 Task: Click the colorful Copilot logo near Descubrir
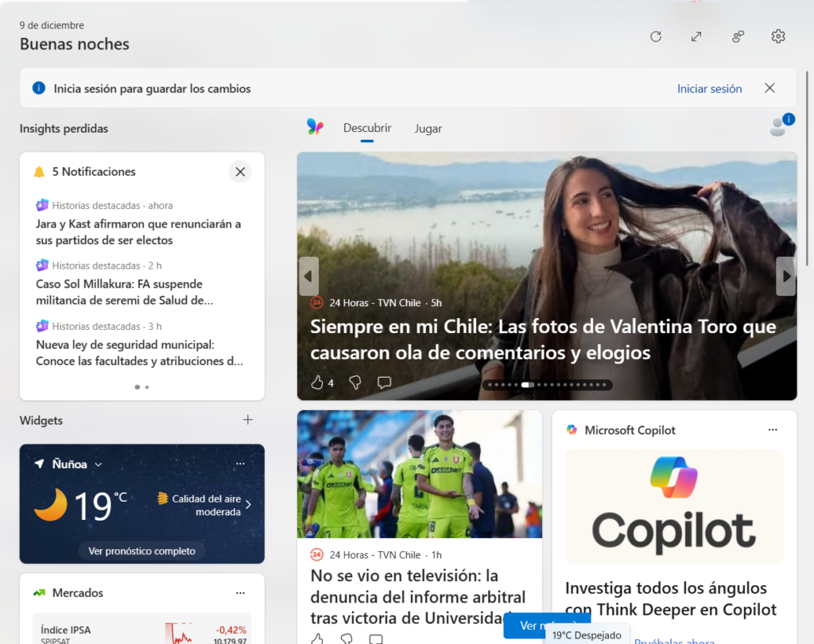(316, 127)
